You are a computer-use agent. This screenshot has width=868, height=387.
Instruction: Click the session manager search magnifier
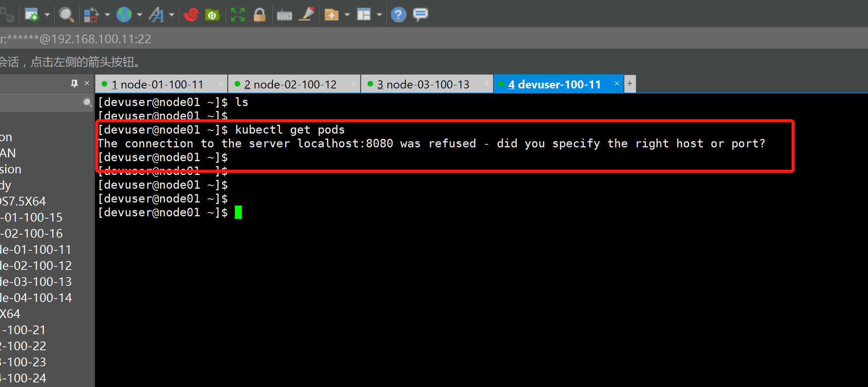pos(87,102)
